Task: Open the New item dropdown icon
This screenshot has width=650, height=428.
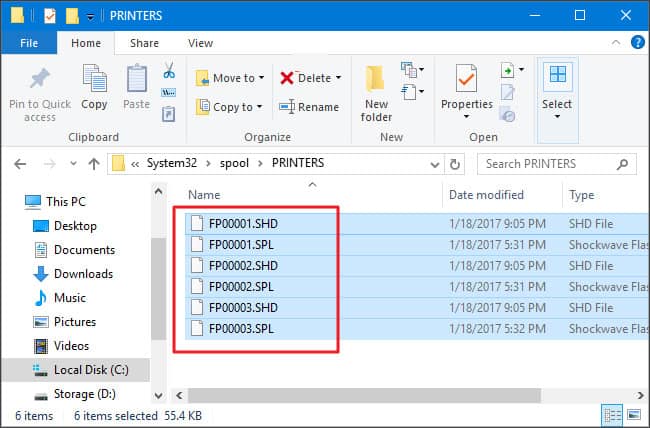Action: point(412,70)
